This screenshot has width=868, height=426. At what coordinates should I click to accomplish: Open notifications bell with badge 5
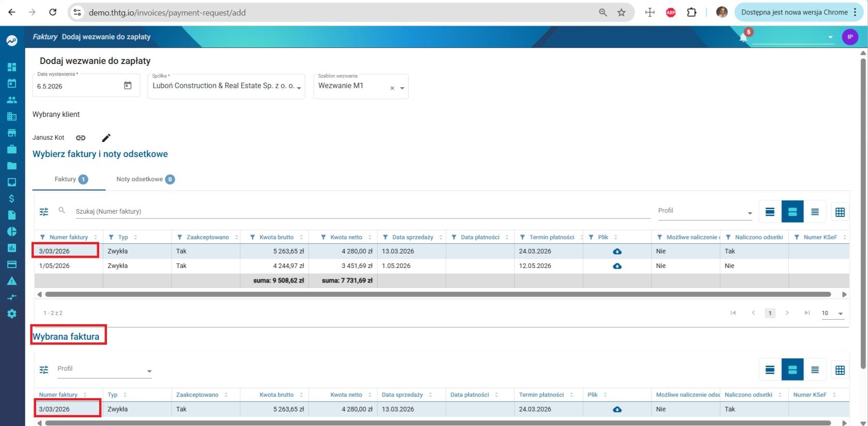click(x=743, y=37)
